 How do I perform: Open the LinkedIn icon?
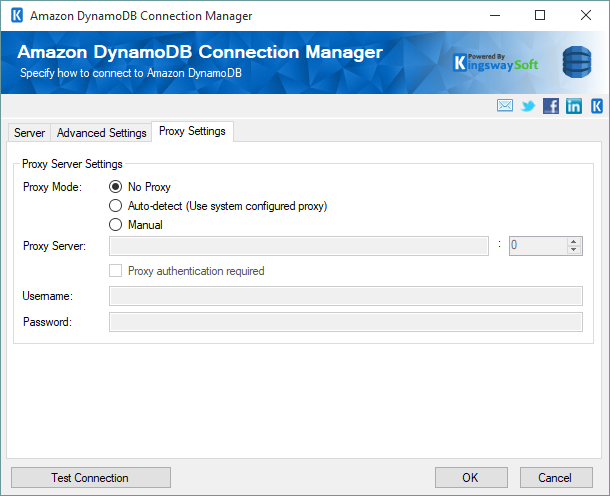[x=574, y=106]
